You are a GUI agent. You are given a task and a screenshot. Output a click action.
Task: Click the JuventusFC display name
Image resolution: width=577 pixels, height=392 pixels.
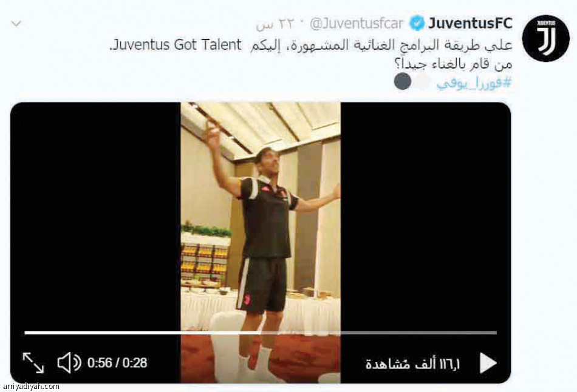point(470,24)
